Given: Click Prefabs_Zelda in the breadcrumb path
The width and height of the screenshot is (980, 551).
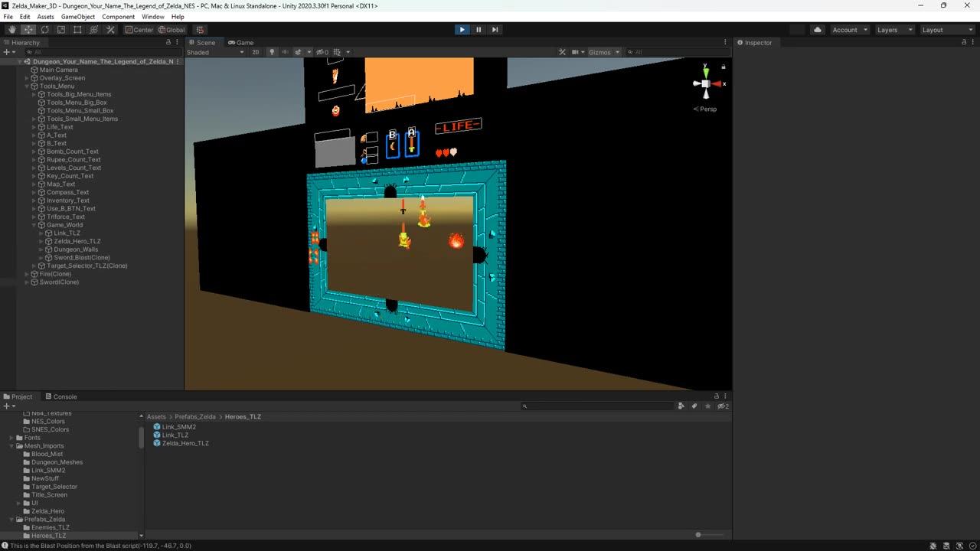Looking at the screenshot, I should (x=195, y=416).
